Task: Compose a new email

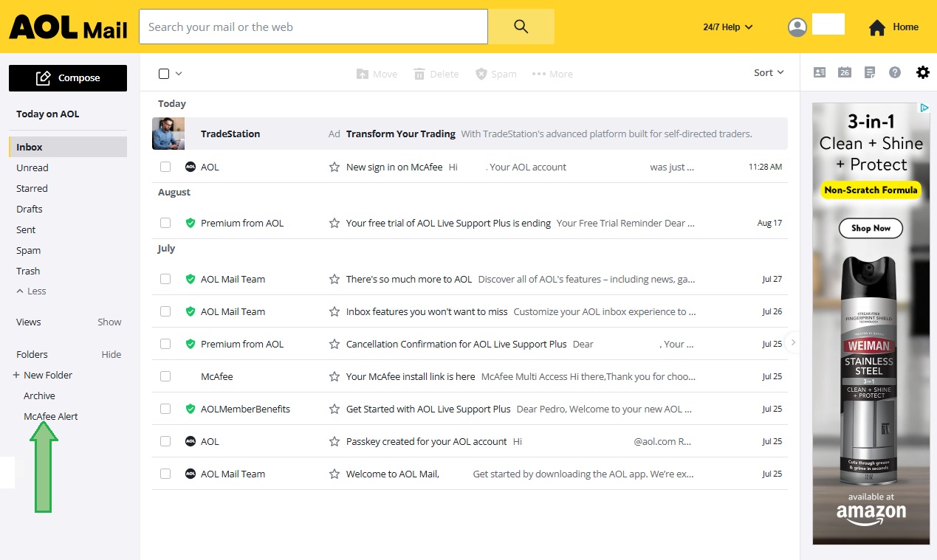Action: coord(68,78)
